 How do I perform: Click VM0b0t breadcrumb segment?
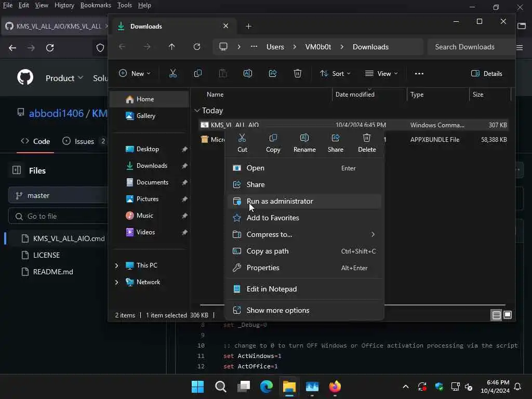pyautogui.click(x=318, y=47)
